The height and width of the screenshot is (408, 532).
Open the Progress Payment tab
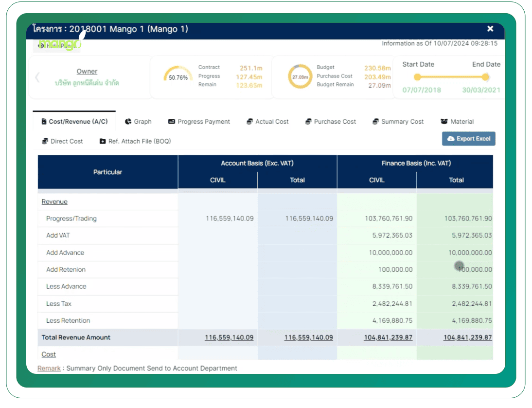click(203, 122)
